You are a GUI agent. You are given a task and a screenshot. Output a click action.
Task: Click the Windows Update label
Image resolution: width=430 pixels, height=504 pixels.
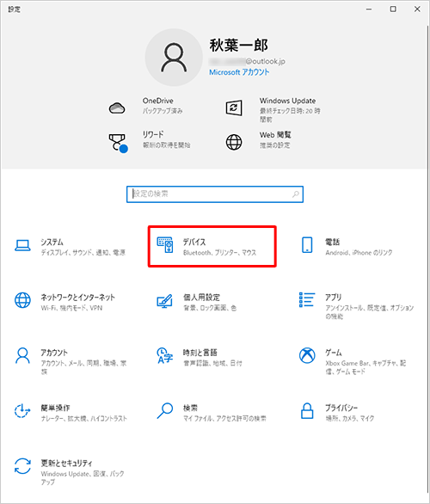pos(287,101)
